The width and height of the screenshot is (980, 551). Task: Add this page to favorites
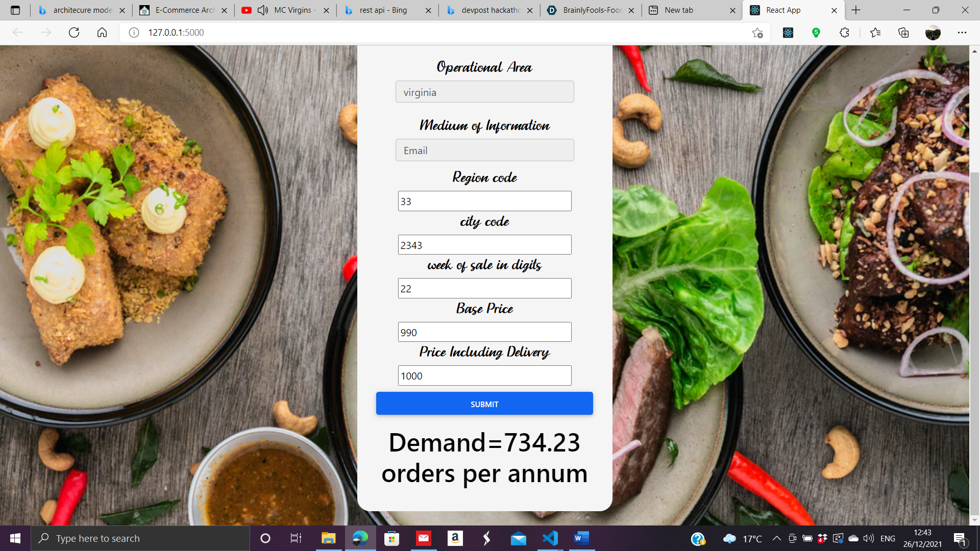click(757, 33)
